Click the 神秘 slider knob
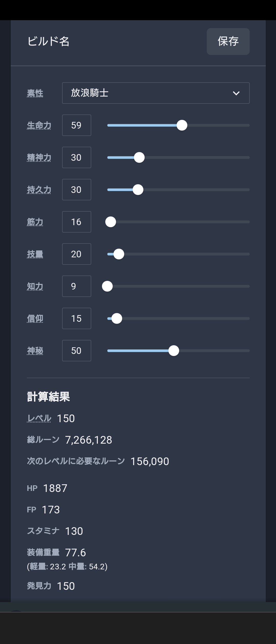Viewport: 276px width, 644px height. [174, 351]
